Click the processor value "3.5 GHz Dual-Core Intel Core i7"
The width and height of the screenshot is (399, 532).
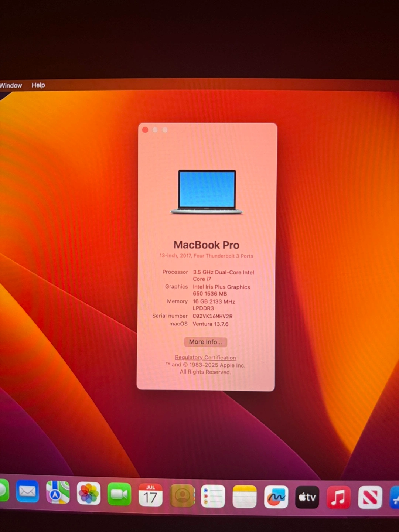click(224, 276)
